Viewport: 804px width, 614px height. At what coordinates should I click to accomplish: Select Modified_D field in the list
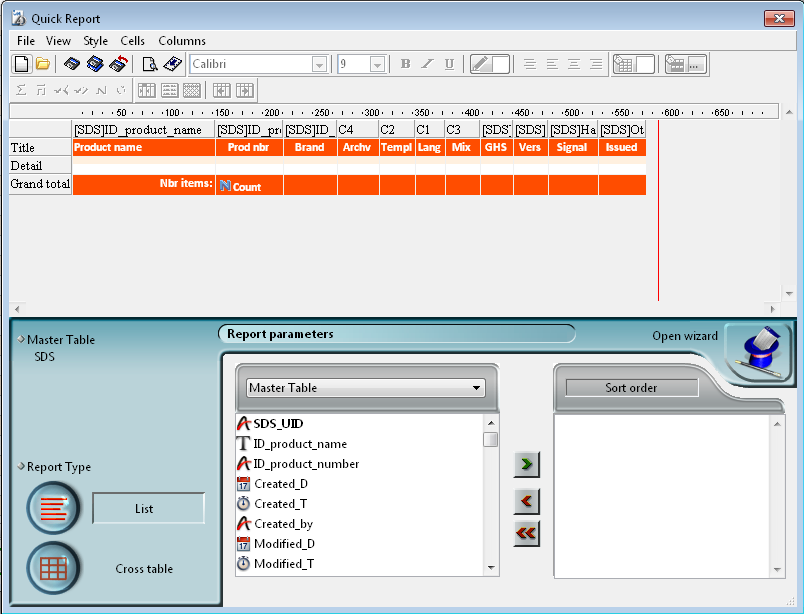[x=359, y=544]
